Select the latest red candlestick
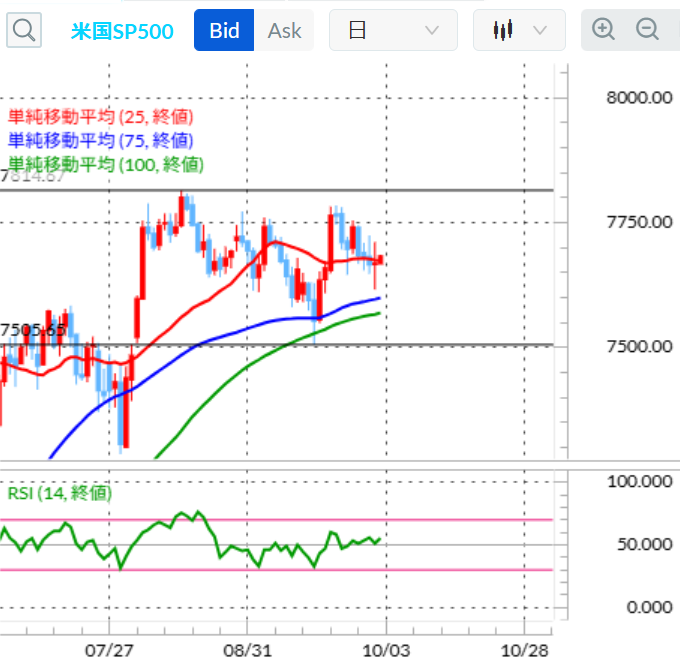The width and height of the screenshot is (680, 662). [381, 260]
